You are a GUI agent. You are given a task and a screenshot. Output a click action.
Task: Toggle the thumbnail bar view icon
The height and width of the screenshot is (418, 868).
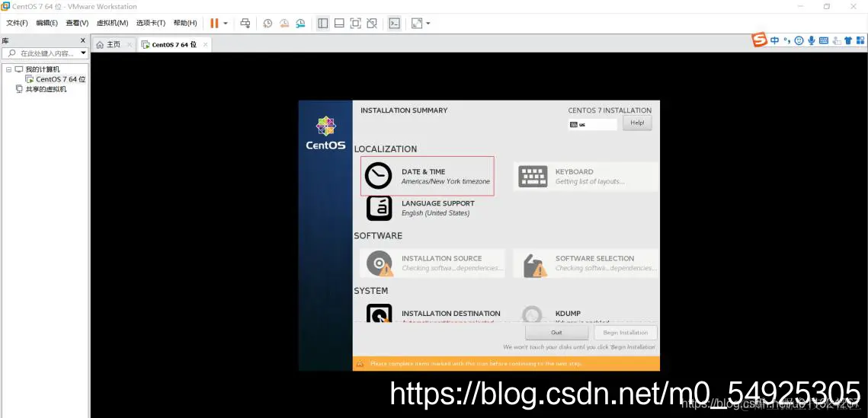coord(339,23)
